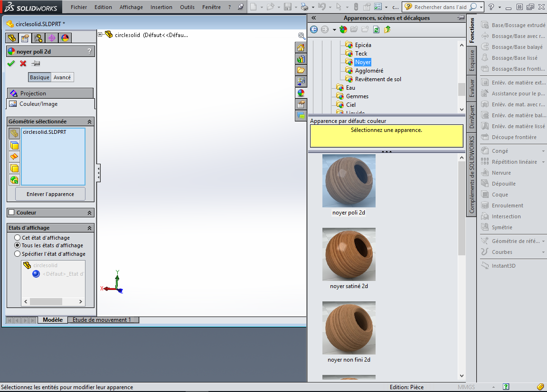The width and height of the screenshot is (547, 392).
Task: Open the Fichier menu
Action: click(x=79, y=7)
